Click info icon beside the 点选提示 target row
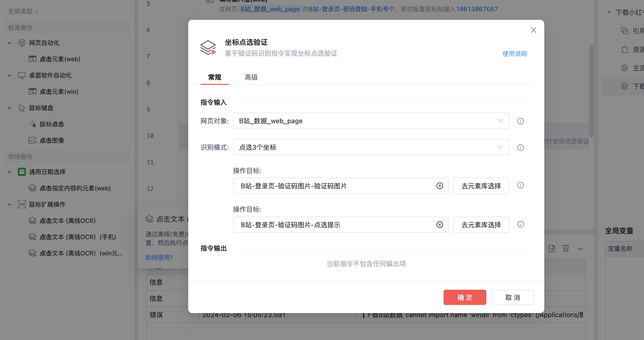This screenshot has height=340, width=644. click(520, 224)
